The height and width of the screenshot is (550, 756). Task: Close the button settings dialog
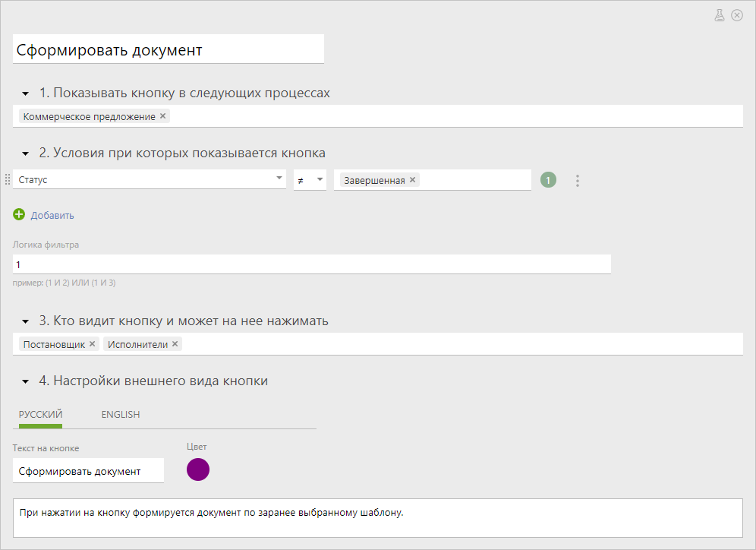(737, 15)
